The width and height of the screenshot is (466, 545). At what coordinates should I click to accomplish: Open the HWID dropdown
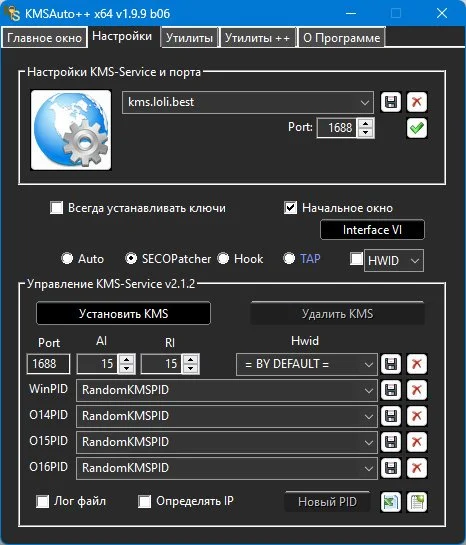[x=415, y=261]
